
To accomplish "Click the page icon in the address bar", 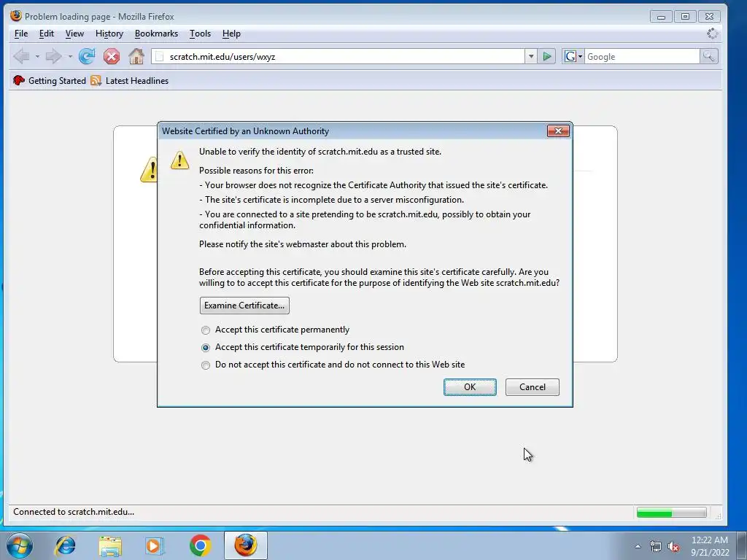I will (x=160, y=57).
